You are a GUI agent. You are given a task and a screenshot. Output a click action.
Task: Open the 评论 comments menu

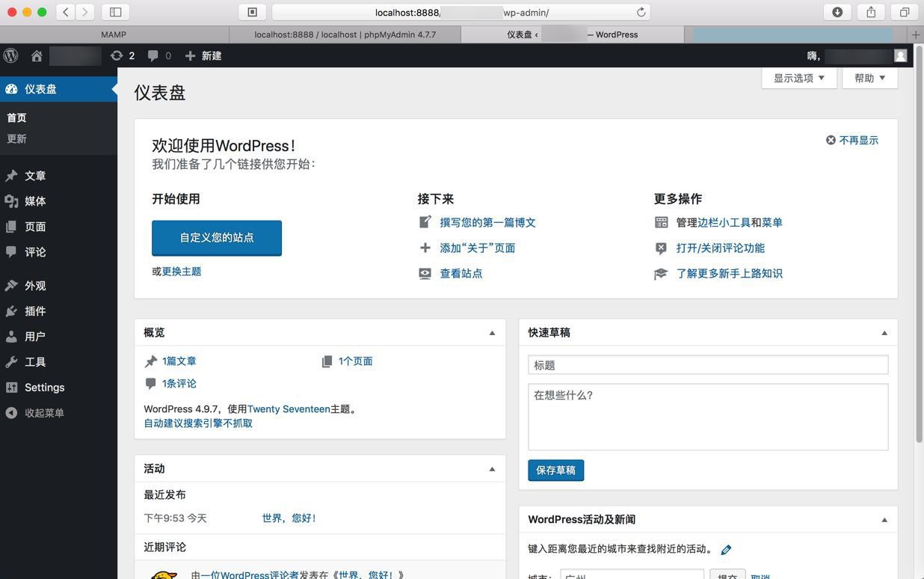pos(58,252)
